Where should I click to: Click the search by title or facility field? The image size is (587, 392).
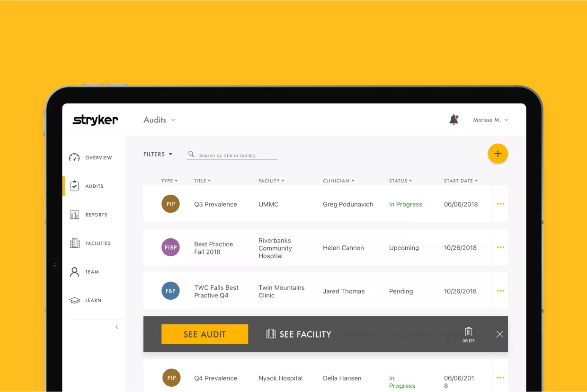pyautogui.click(x=237, y=155)
